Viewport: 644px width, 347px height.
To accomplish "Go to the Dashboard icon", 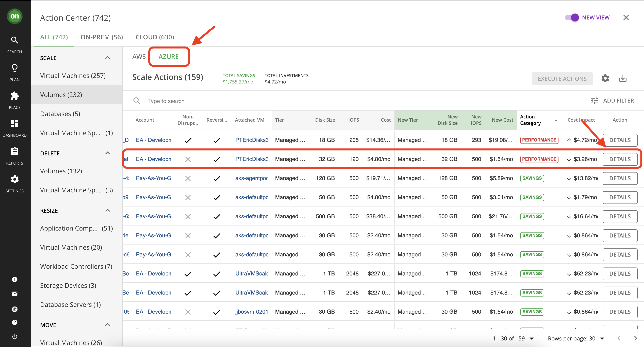I will 15,124.
